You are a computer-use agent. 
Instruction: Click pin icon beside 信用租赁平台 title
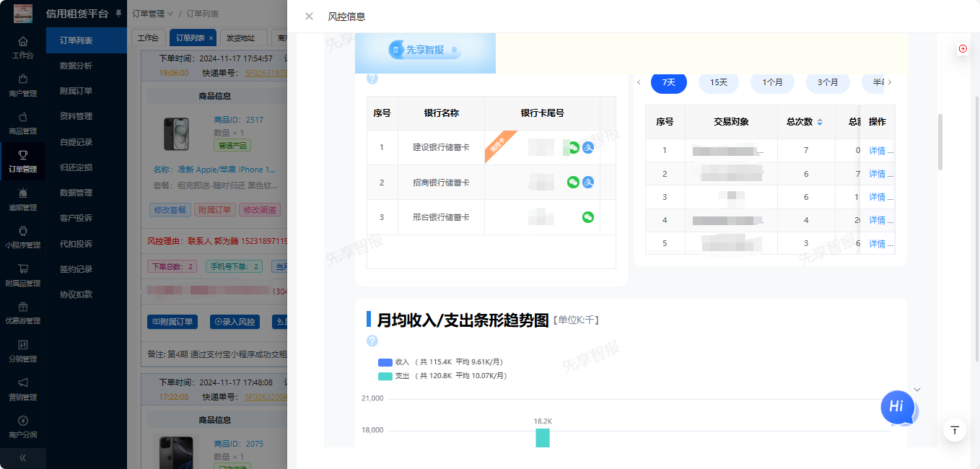coord(118,14)
